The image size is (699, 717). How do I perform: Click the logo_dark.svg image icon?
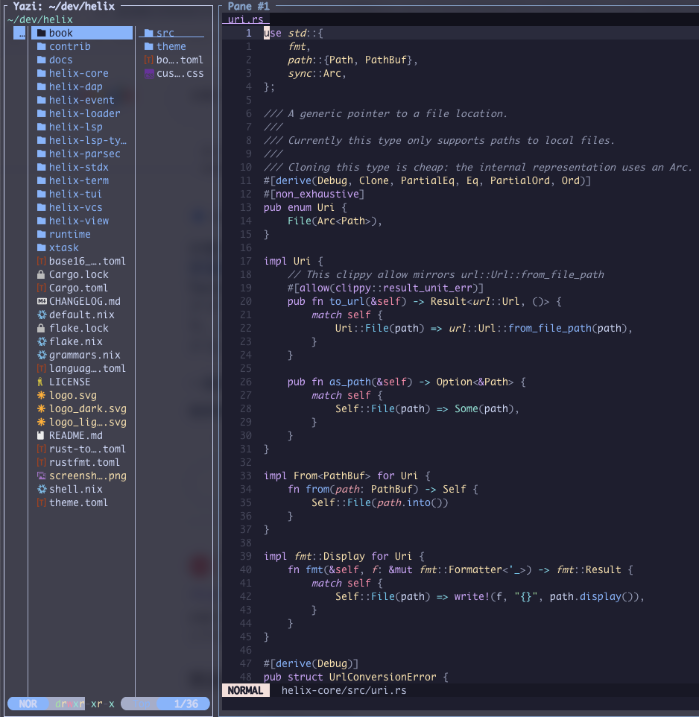click(x=41, y=409)
